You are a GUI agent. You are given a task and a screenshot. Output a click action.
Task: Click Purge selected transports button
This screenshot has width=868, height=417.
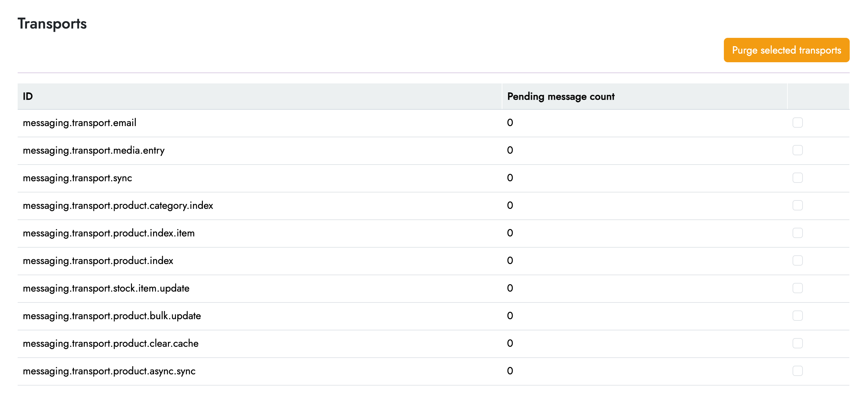coord(786,50)
